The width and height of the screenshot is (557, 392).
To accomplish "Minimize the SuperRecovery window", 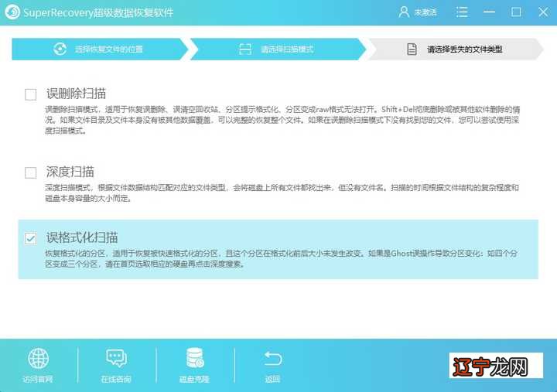I will click(489, 12).
